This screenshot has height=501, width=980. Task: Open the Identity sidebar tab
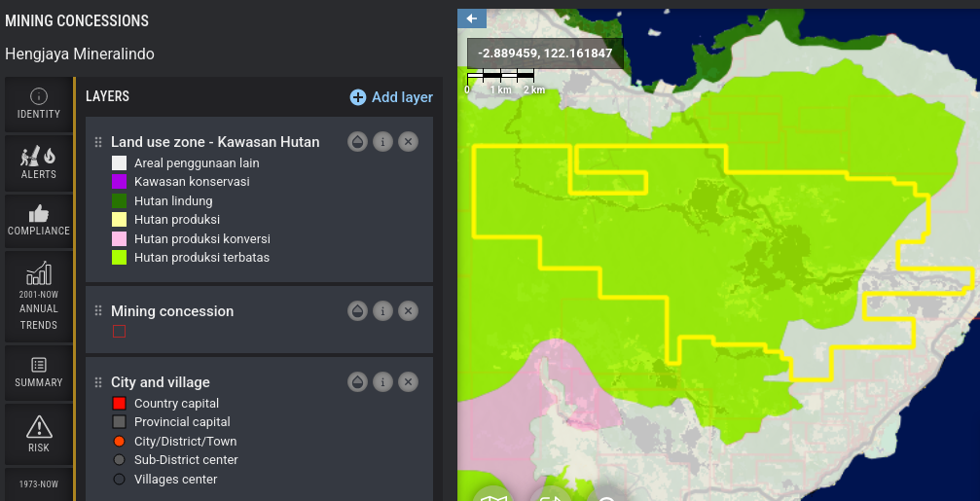coord(39,104)
